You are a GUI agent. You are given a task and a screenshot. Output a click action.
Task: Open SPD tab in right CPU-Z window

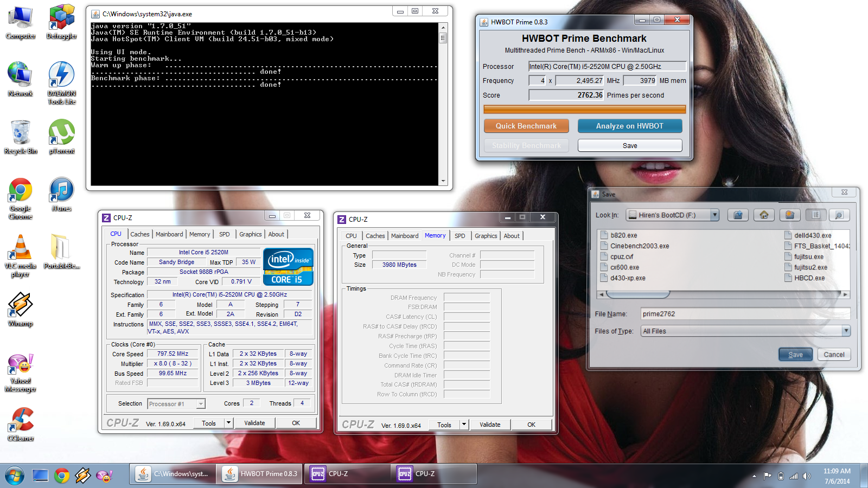click(x=460, y=236)
